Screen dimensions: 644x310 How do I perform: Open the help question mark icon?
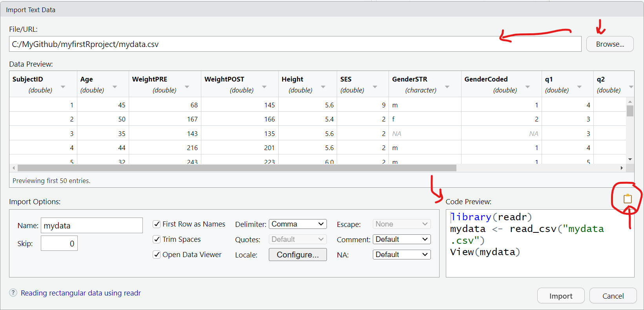coord(13,293)
